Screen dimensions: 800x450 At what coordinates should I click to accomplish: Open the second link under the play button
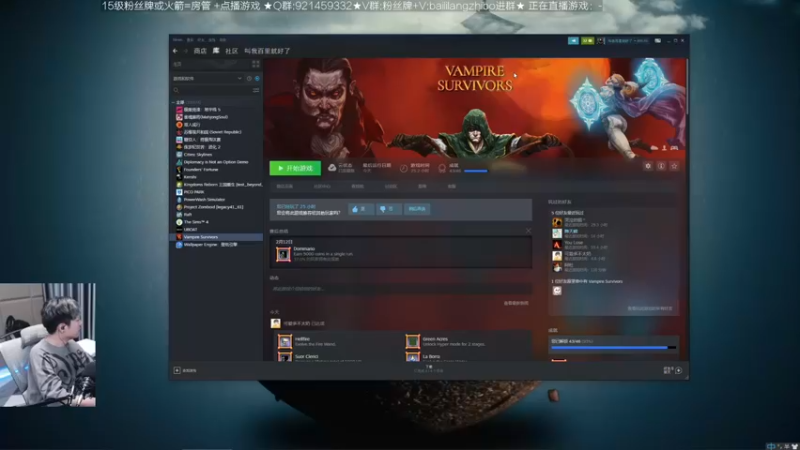click(321, 186)
